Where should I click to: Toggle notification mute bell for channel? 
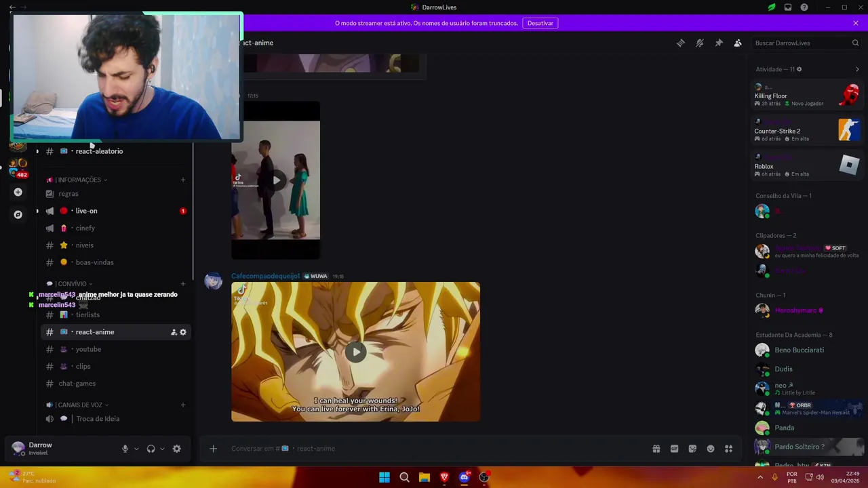[x=700, y=43]
